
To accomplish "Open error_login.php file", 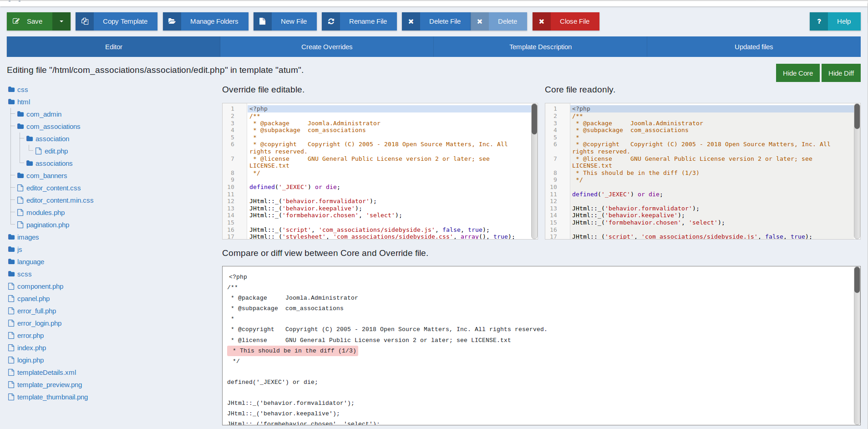I will click(x=35, y=323).
